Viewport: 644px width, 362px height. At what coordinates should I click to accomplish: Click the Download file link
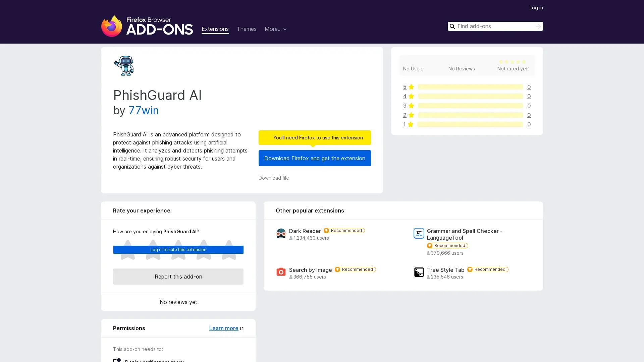[x=273, y=178]
